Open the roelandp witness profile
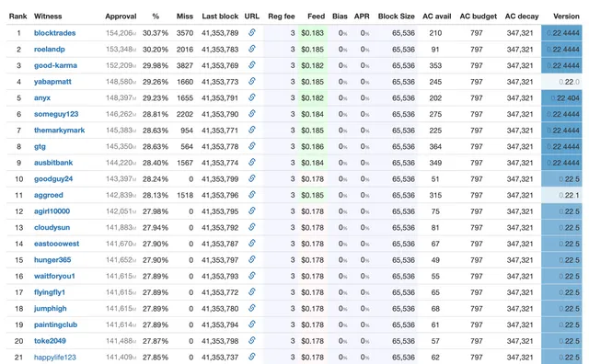The height and width of the screenshot is (364, 589). pos(49,49)
